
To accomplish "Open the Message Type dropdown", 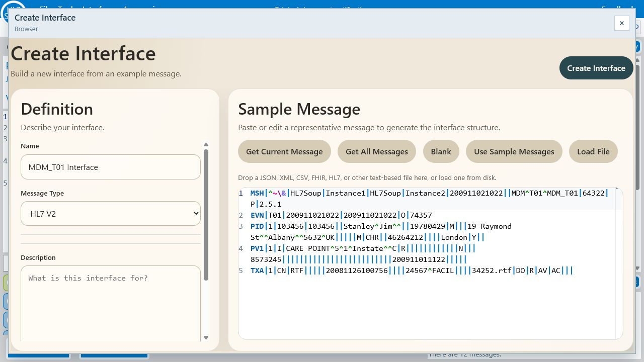I will click(x=111, y=214).
